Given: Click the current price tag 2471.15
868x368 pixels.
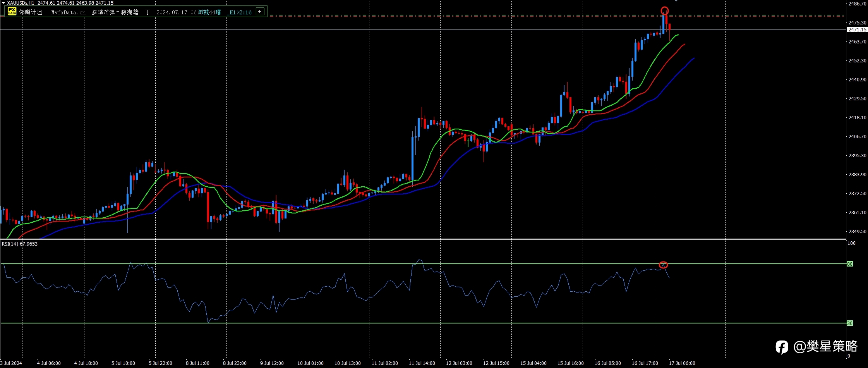Looking at the screenshot, I should (857, 30).
